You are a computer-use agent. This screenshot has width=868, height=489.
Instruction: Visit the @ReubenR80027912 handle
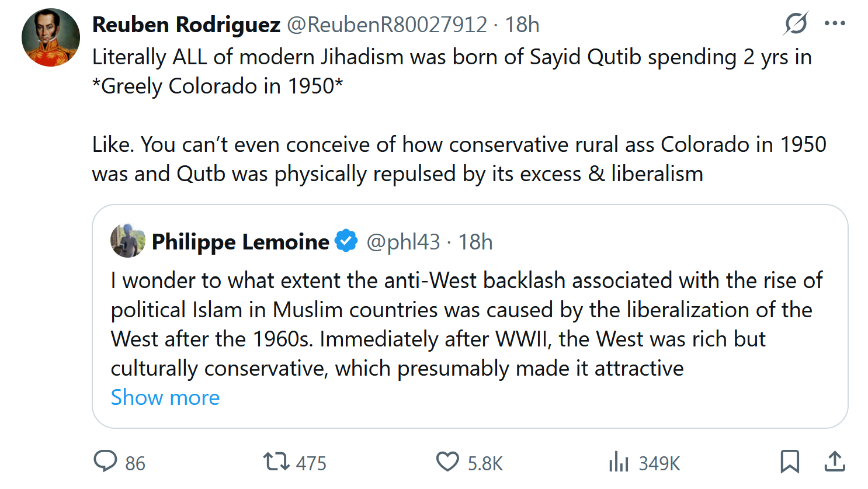387,25
